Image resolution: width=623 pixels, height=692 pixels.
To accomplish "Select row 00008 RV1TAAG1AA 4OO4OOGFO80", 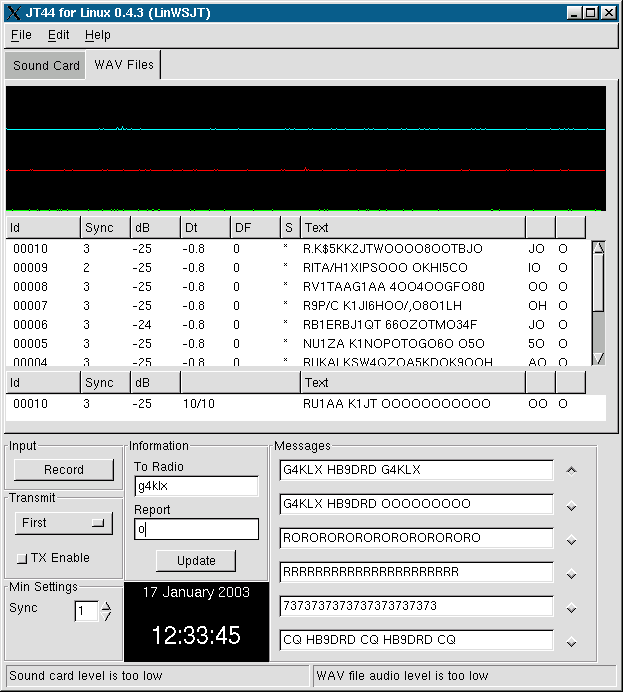I will (x=298, y=287).
